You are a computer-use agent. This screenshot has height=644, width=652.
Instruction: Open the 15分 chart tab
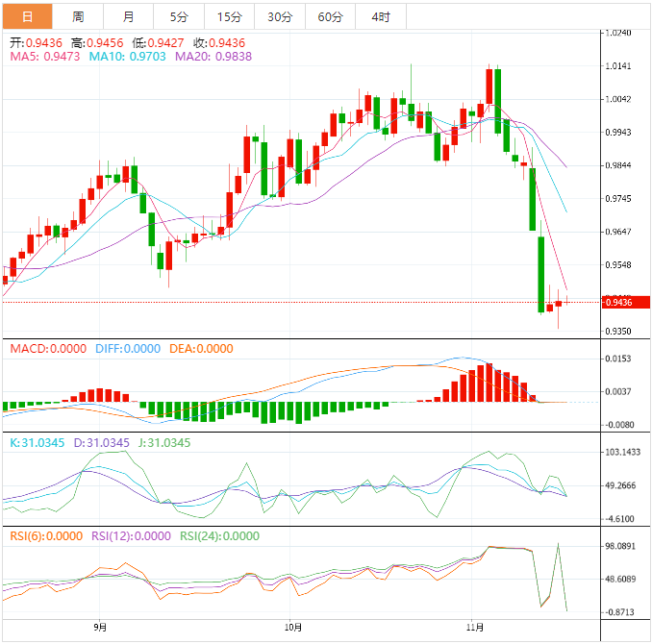[229, 16]
